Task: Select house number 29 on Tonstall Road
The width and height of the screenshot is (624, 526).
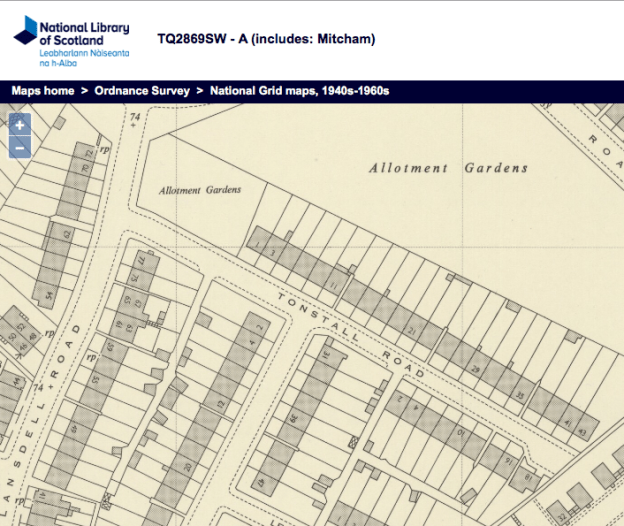Action: [x=475, y=371]
